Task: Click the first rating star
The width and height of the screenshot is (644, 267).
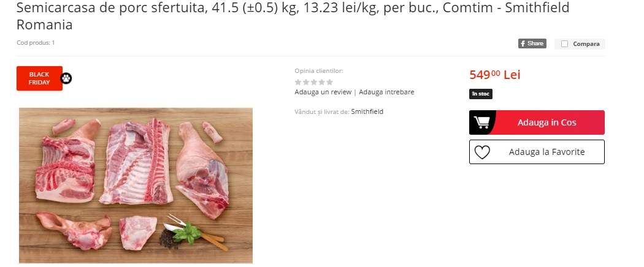Action: [298, 82]
